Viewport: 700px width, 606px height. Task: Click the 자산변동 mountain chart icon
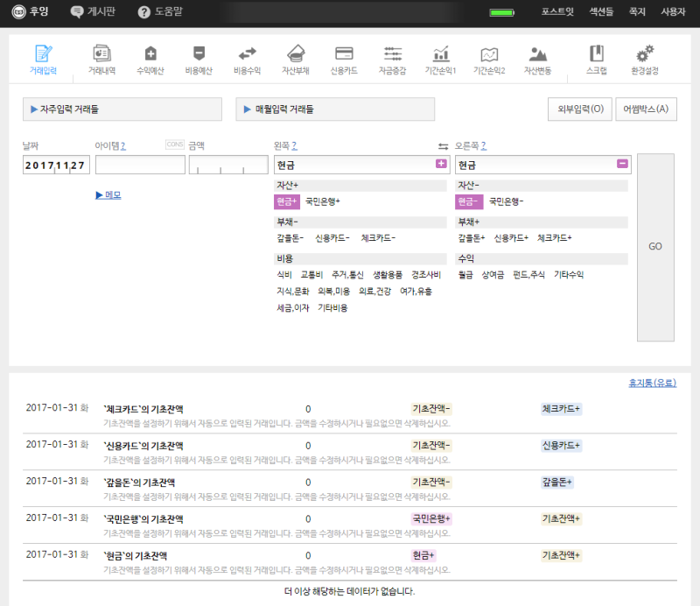pos(538,53)
